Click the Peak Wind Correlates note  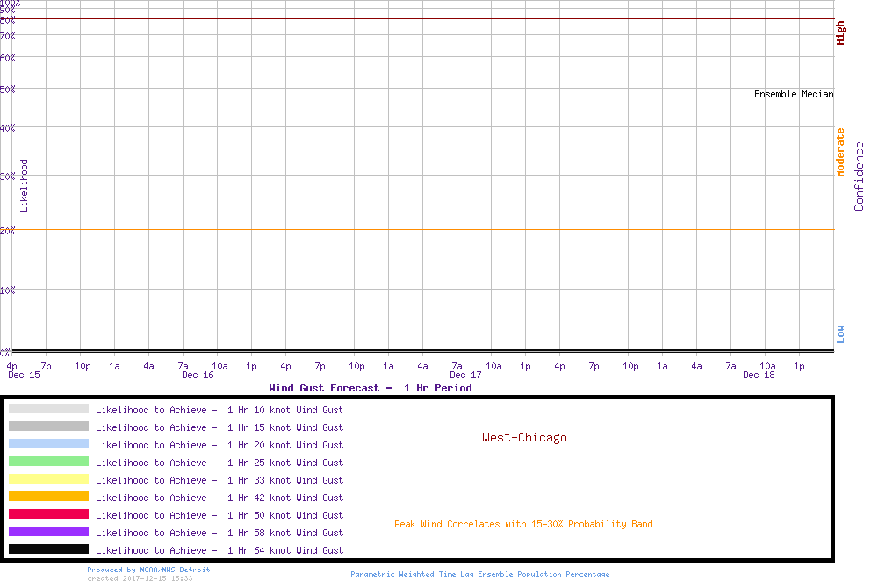tap(523, 525)
